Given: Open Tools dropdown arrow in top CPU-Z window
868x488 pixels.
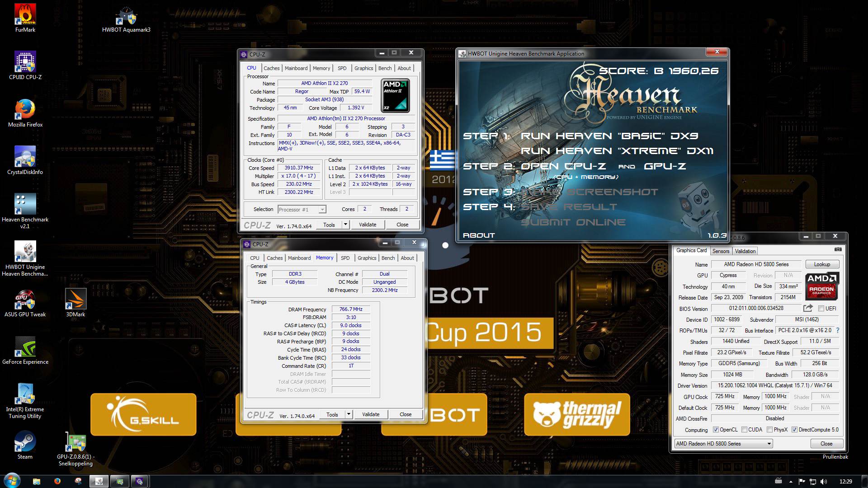Looking at the screenshot, I should tap(345, 225).
